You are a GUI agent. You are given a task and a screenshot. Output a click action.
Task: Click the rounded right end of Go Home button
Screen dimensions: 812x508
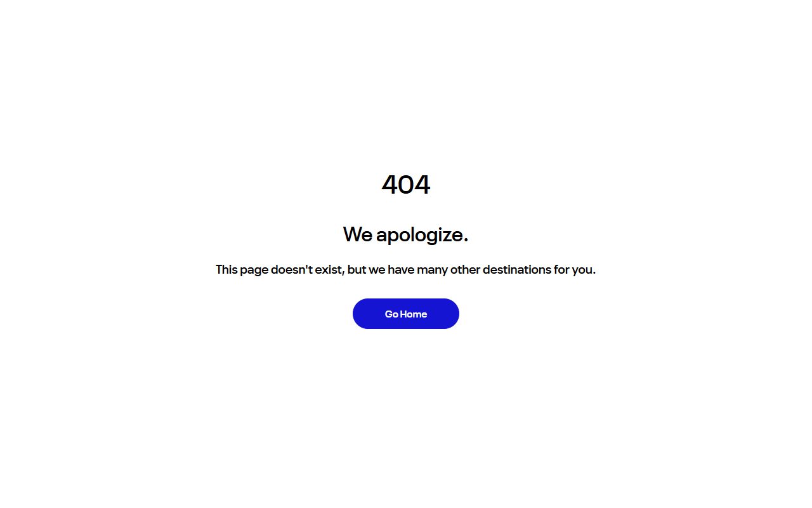(x=450, y=314)
